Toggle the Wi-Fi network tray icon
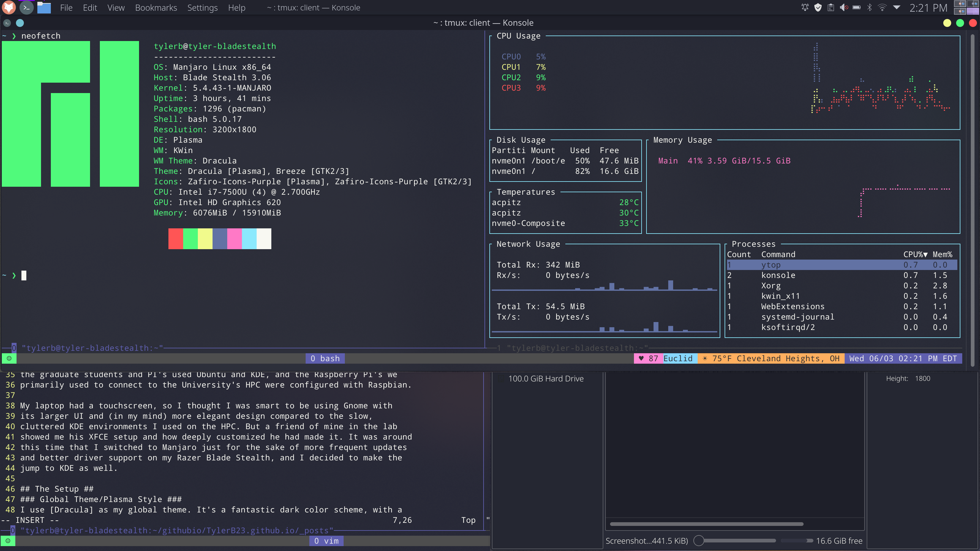980x551 pixels. (882, 7)
